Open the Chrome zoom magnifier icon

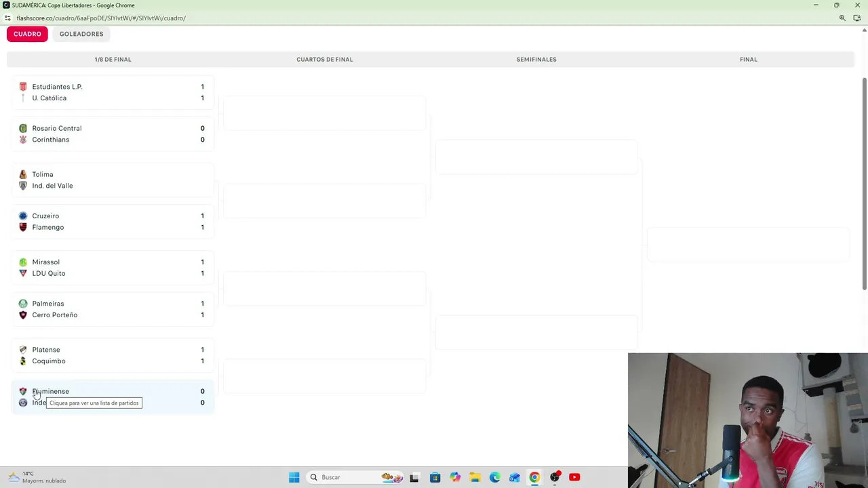coord(842,18)
